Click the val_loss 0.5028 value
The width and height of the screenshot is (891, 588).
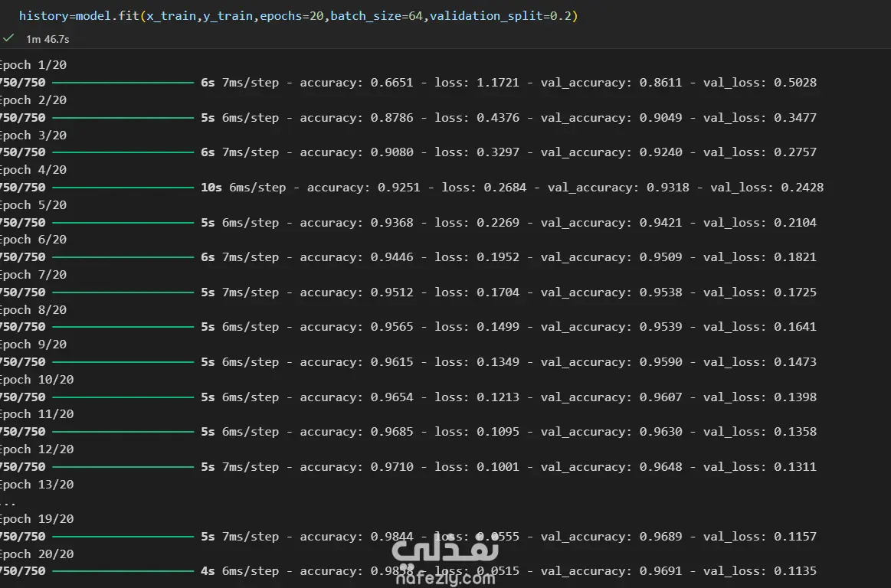point(795,83)
